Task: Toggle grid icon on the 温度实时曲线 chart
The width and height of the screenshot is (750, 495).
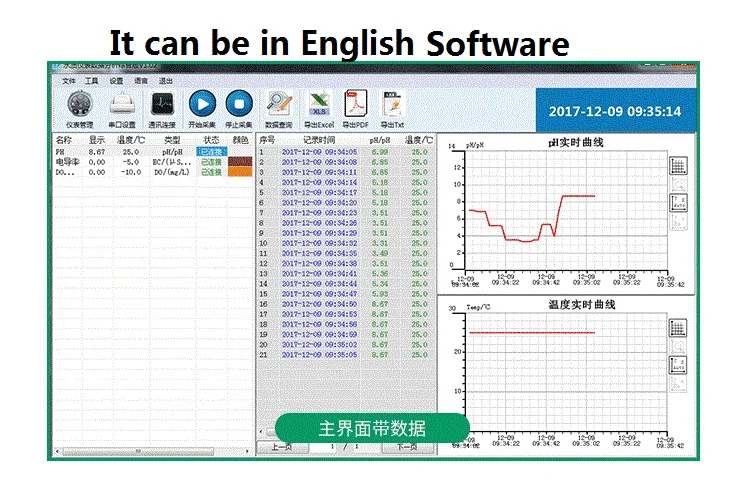Action: [678, 328]
